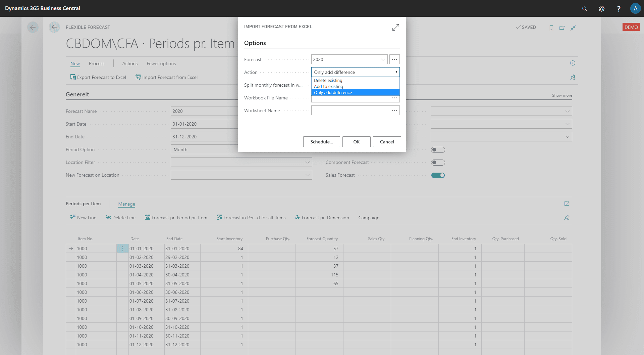Open the Process menu
The width and height of the screenshot is (644, 355).
tap(97, 63)
